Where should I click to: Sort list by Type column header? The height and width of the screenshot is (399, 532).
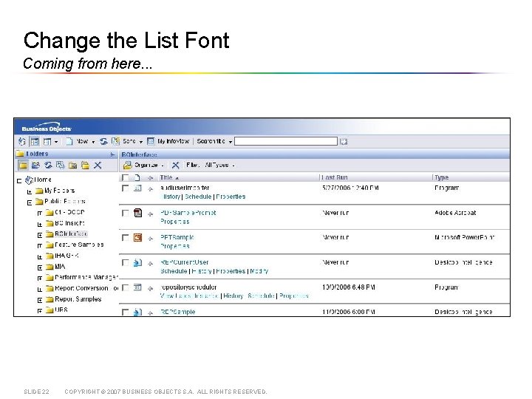[441, 177]
